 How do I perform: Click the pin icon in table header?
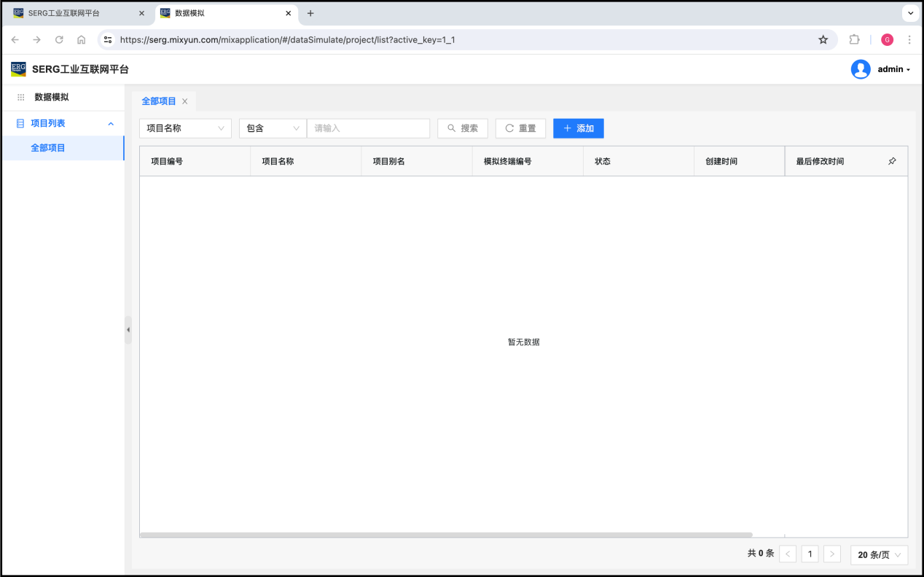click(x=892, y=161)
